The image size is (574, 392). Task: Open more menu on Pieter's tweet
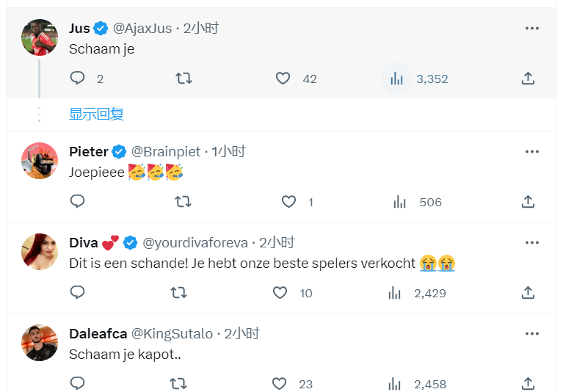pyautogui.click(x=532, y=152)
